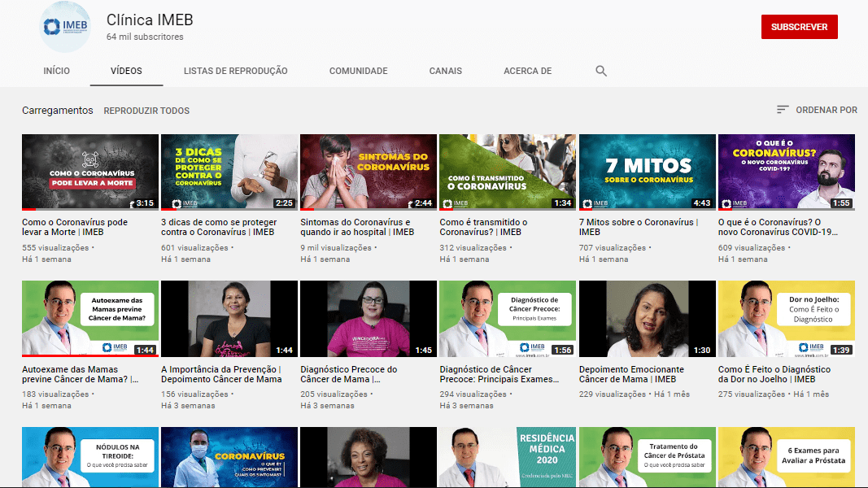Image resolution: width=868 pixels, height=488 pixels.
Task: Open the CANAIS tab
Action: pyautogui.click(x=446, y=71)
